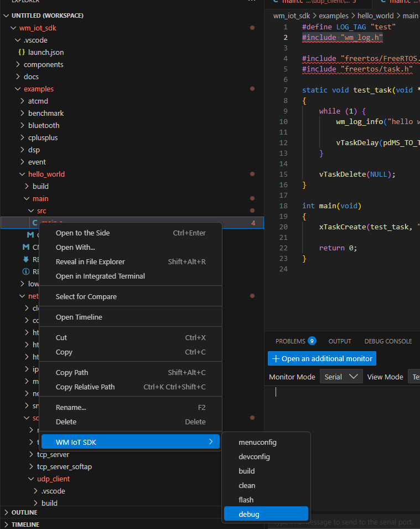The height and width of the screenshot is (529, 420).
Task: Click the vTaskDelete(NULL) code line
Action: pyautogui.click(x=357, y=174)
